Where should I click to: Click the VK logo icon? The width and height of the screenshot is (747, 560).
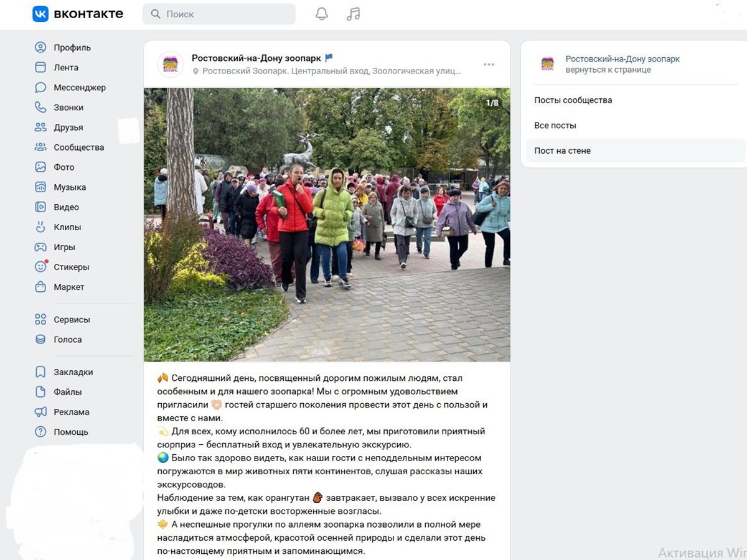(40, 14)
